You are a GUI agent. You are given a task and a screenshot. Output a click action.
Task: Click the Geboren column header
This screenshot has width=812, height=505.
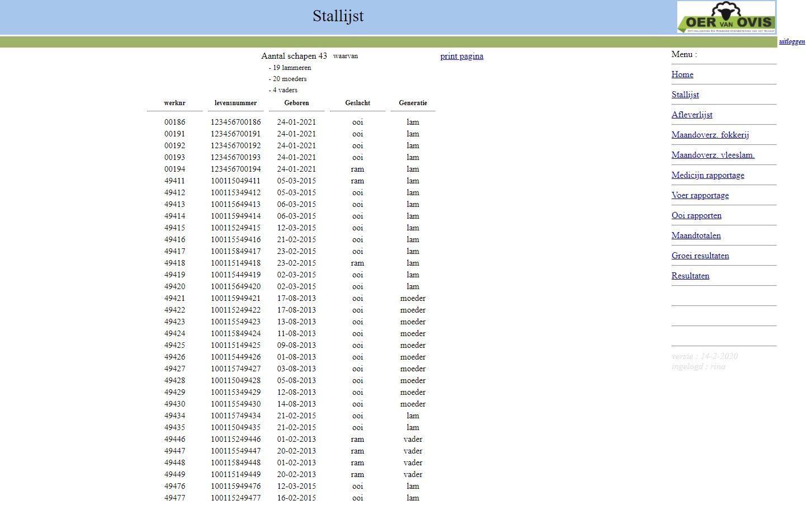click(296, 103)
